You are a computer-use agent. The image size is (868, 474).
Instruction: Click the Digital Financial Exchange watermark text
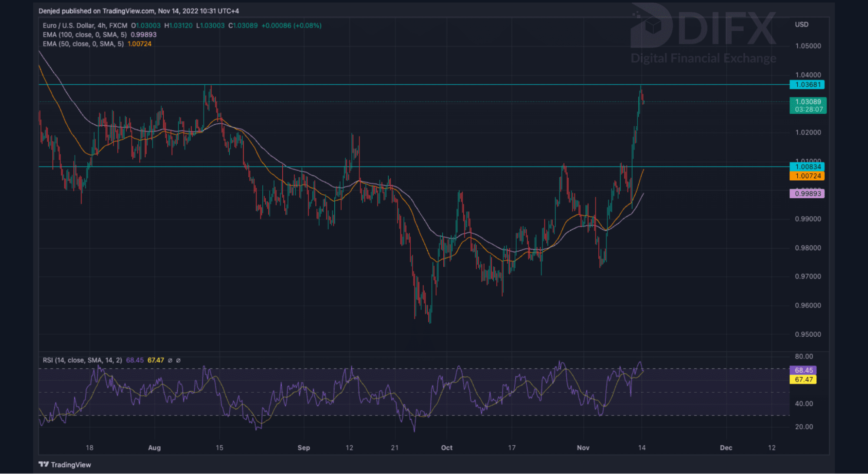[703, 58]
